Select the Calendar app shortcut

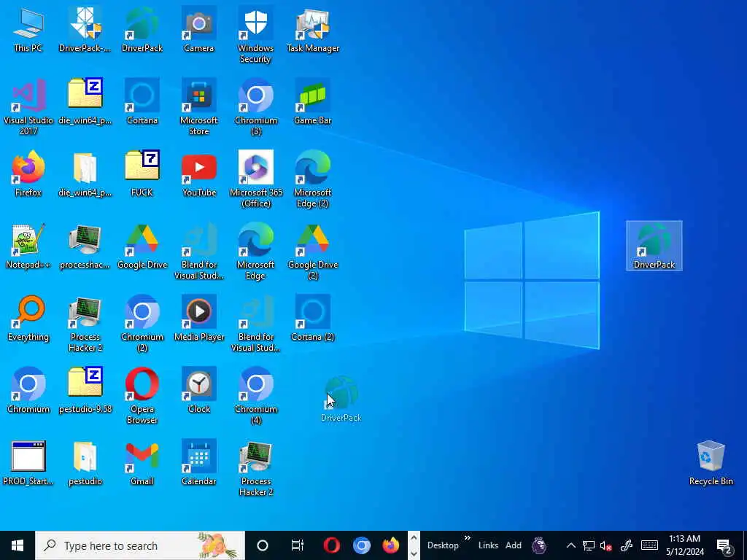[x=198, y=463]
